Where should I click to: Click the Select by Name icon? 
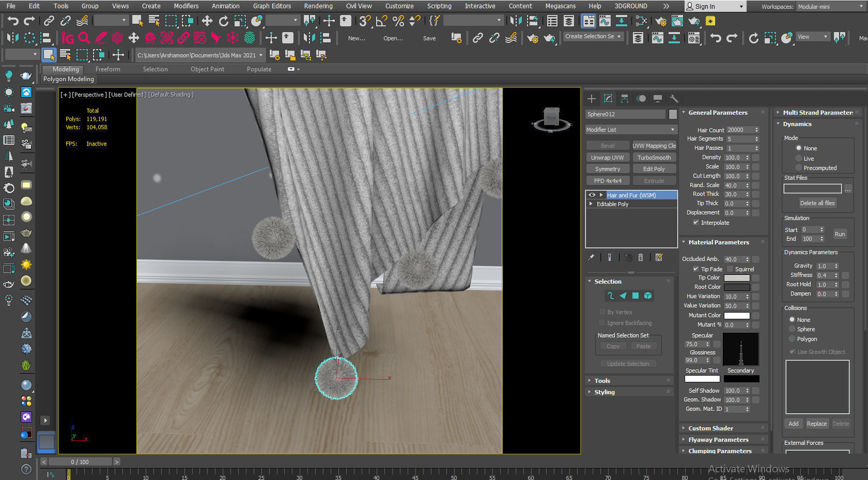pyautogui.click(x=154, y=21)
